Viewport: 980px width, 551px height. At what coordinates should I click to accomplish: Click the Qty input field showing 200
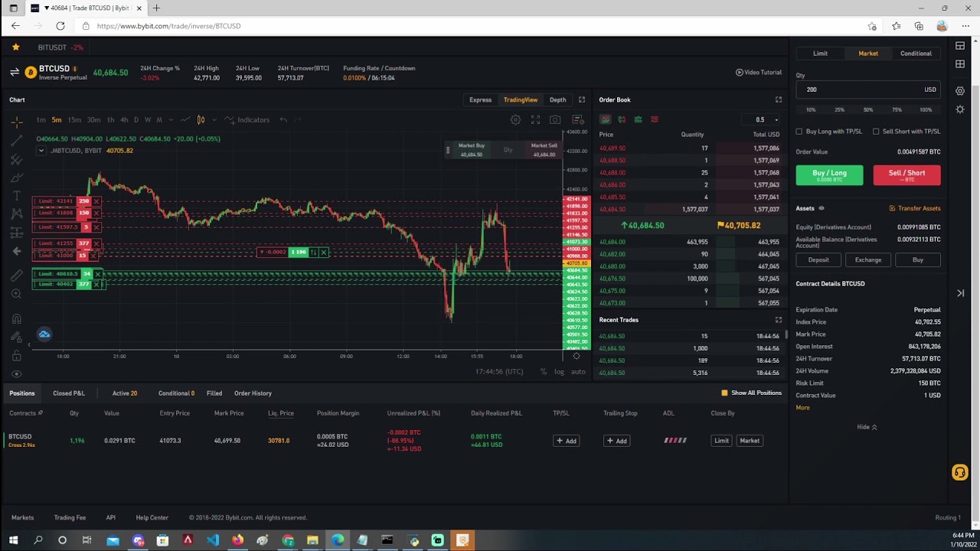[868, 90]
